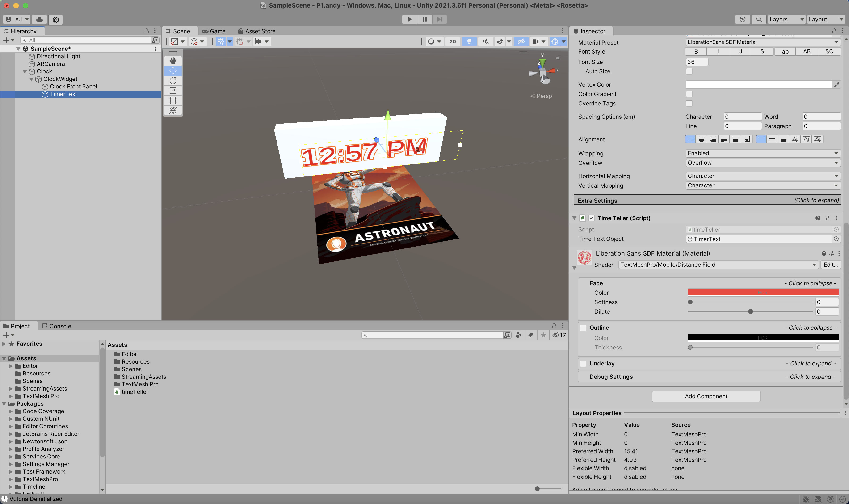Select the Scale tool
This screenshot has width=849, height=504.
[x=173, y=91]
